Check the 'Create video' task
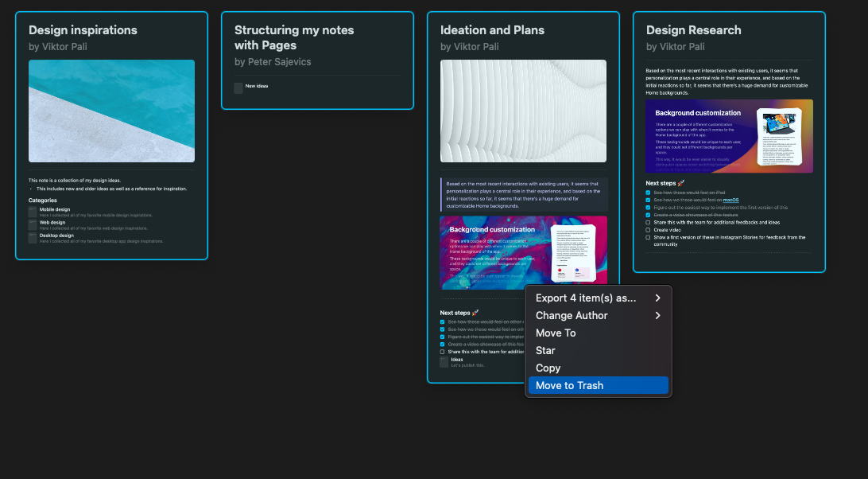This screenshot has height=479, width=868. [649, 230]
